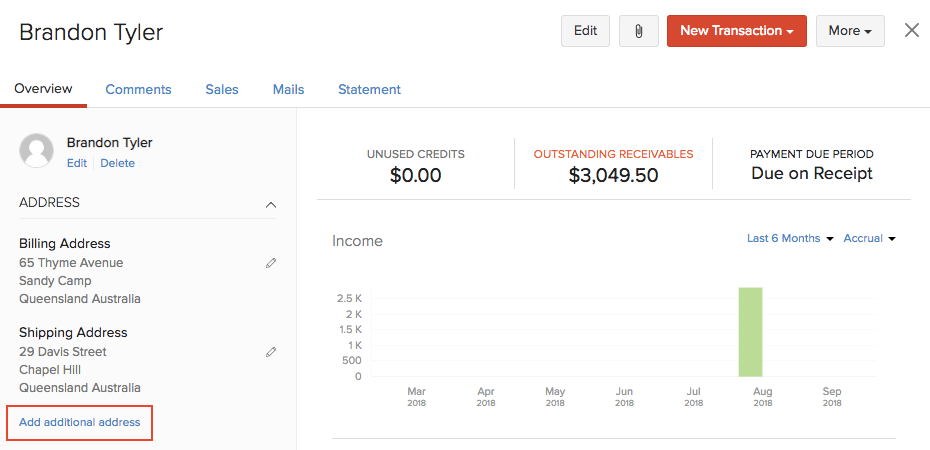The width and height of the screenshot is (930, 450).
Task: Click Add additional address link
Action: [x=80, y=422]
